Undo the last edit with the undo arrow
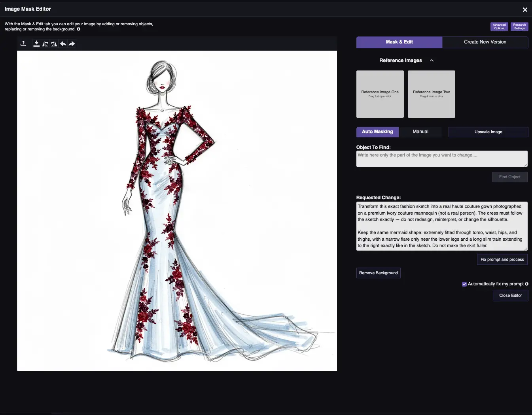Screen dimensions: 532x415 point(63,43)
